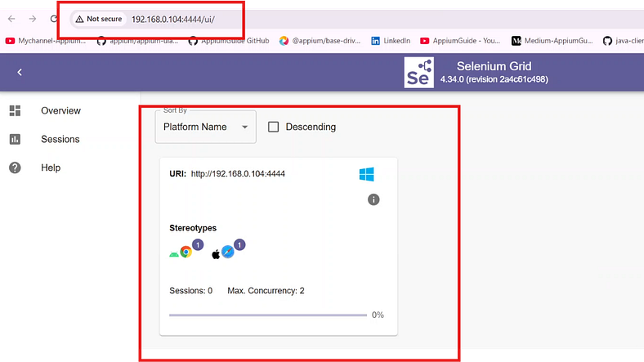Viewport: 644px width, 362px height.
Task: Open Mychannel-Appium bookmark
Action: click(46, 41)
